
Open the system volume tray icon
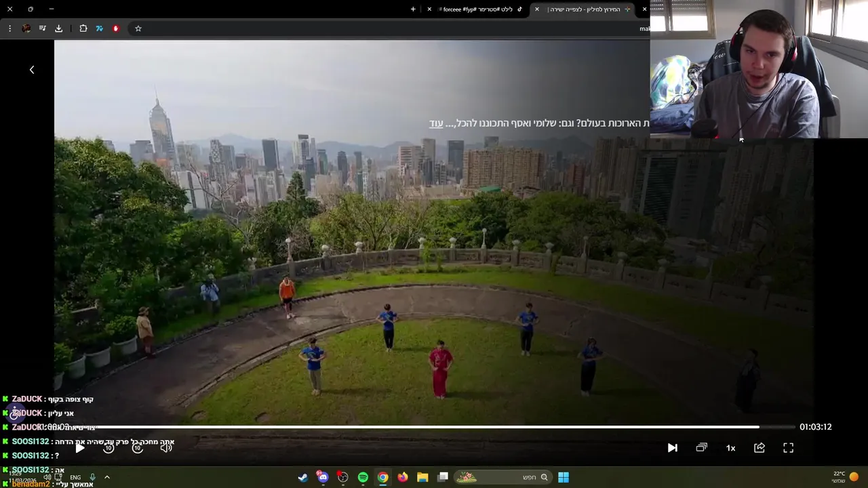(47, 477)
